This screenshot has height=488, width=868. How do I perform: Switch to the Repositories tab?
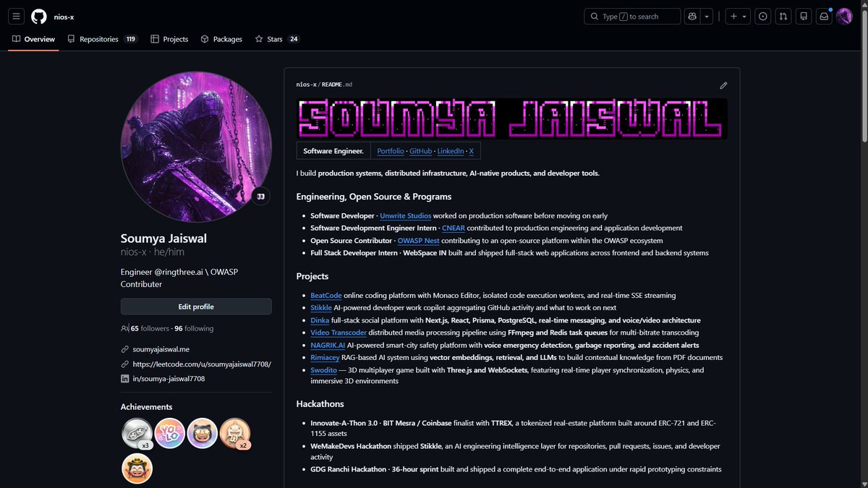coord(102,39)
